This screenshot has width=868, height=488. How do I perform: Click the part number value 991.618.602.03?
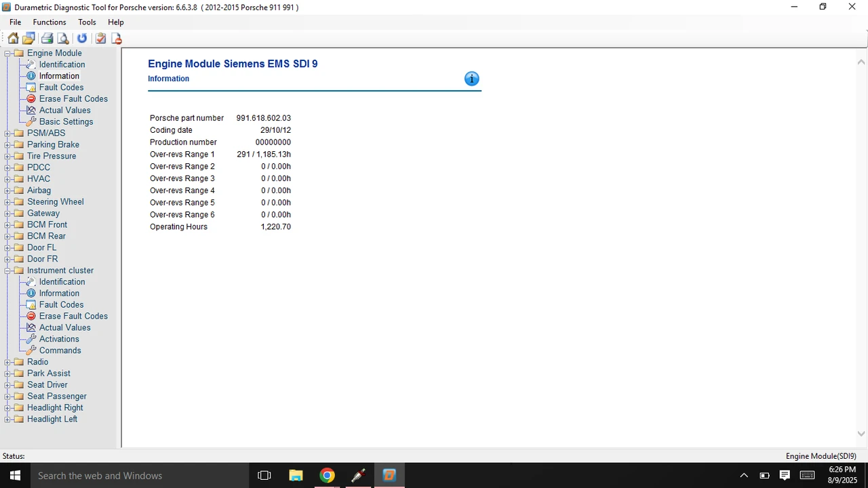click(x=264, y=118)
